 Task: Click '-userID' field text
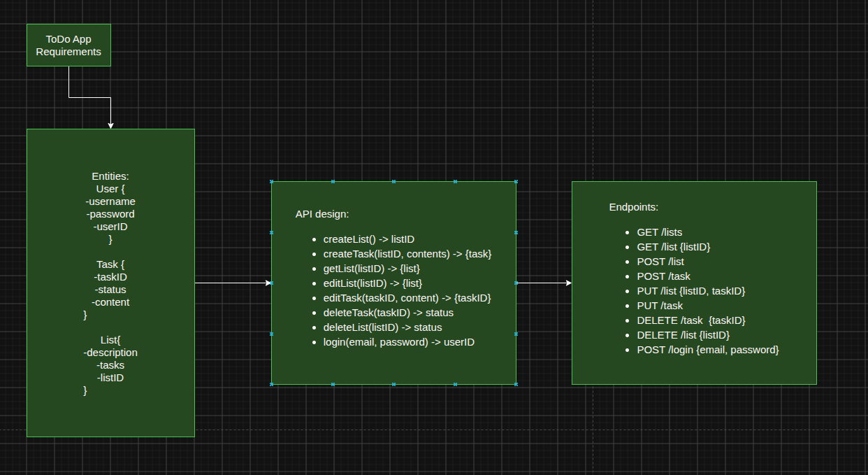click(110, 227)
